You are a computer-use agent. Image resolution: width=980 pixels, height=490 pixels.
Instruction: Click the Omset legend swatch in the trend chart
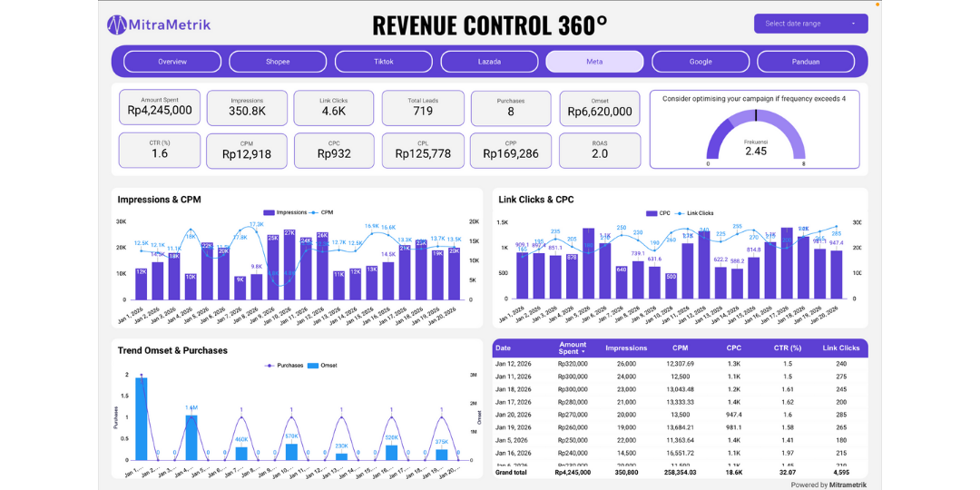[x=313, y=366]
